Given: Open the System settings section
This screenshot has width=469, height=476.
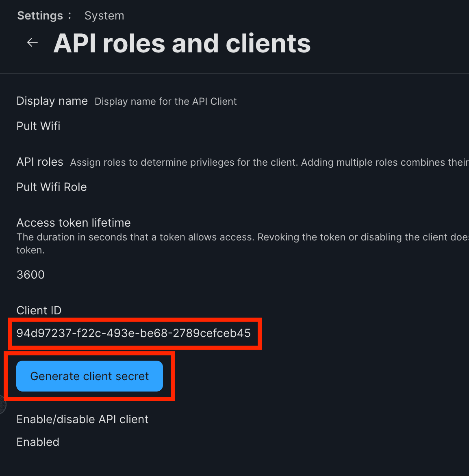Looking at the screenshot, I should (104, 15).
